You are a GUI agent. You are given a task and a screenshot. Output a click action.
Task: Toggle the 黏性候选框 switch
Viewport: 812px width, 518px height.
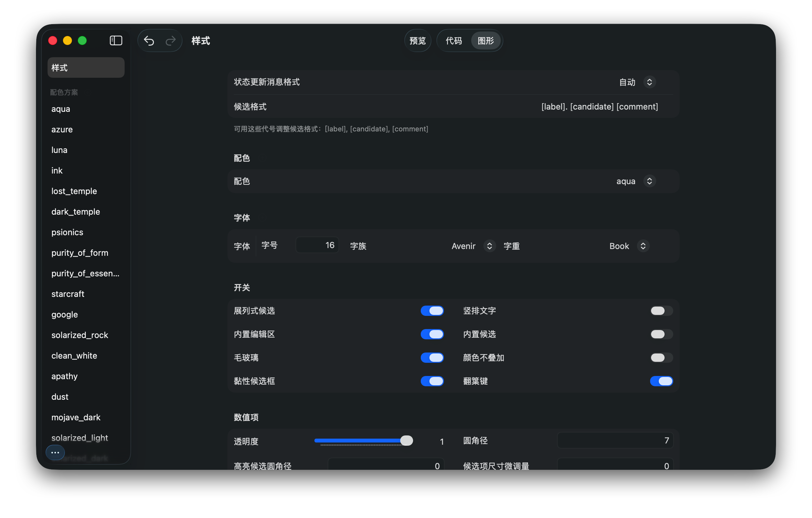pyautogui.click(x=432, y=381)
